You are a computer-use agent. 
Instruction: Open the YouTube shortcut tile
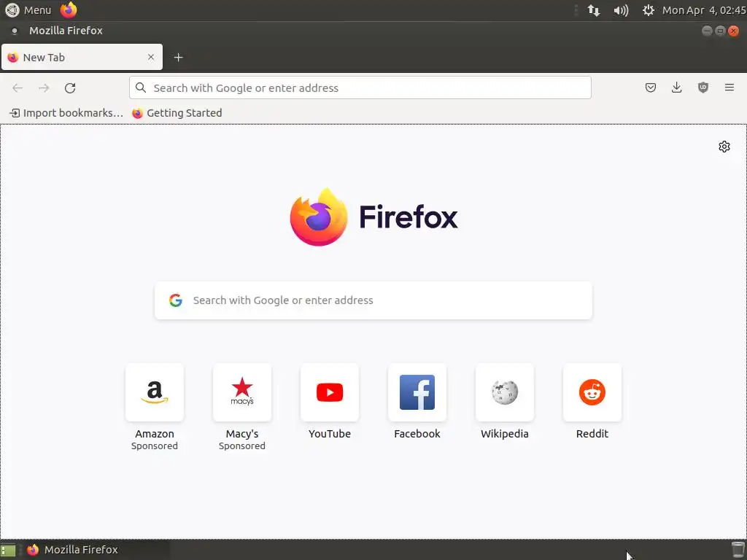coord(330,392)
